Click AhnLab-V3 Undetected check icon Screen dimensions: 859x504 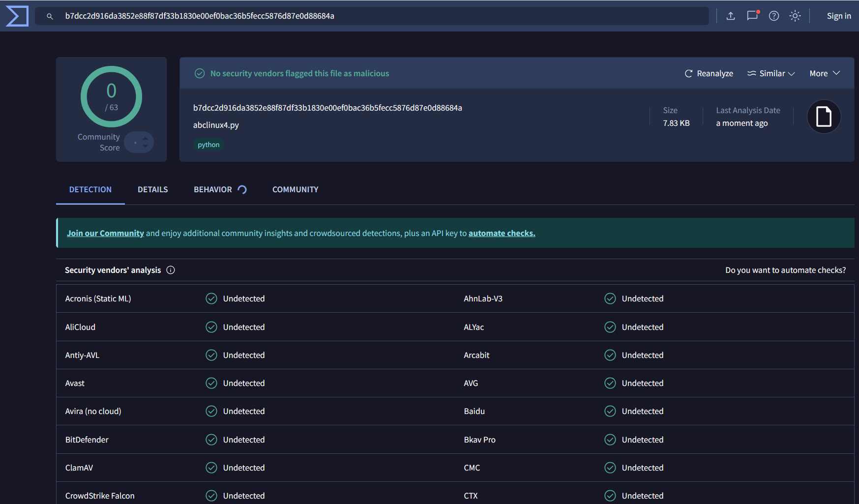click(610, 298)
